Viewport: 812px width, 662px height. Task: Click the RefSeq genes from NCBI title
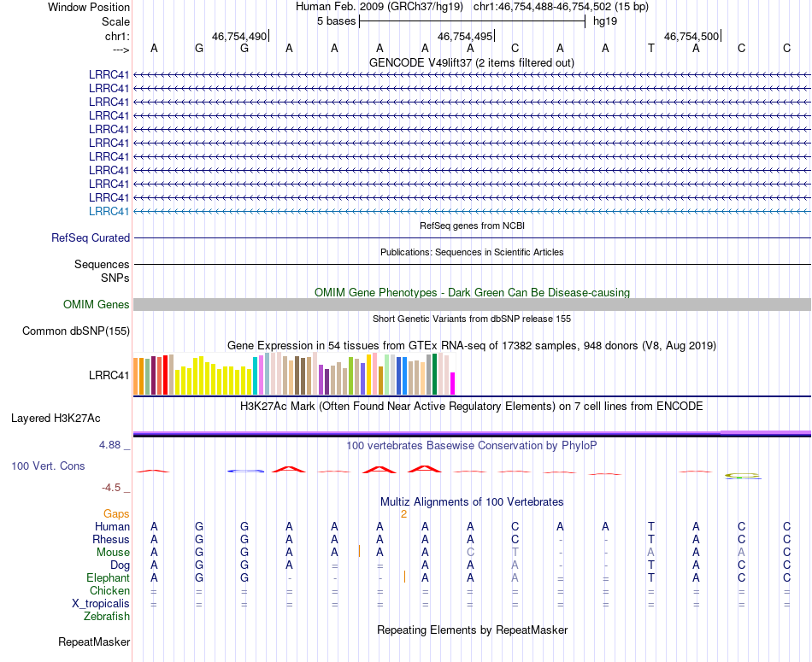tap(472, 226)
